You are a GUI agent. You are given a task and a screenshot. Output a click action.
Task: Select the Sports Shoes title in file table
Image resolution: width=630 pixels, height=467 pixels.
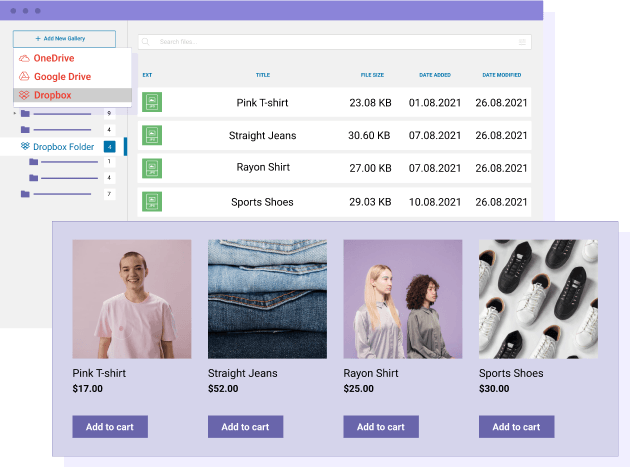(262, 202)
